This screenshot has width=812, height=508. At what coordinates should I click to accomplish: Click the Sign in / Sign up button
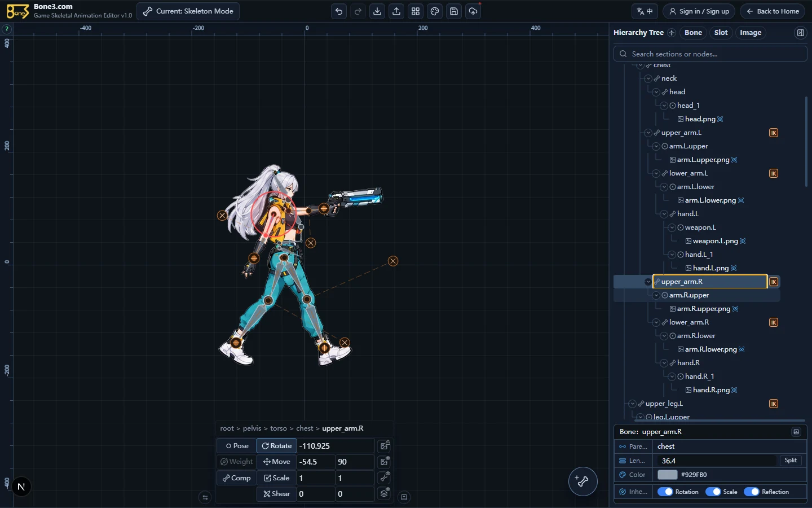(x=699, y=11)
